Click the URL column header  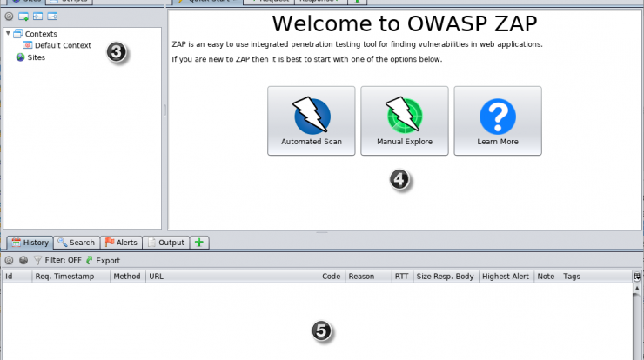click(x=232, y=277)
